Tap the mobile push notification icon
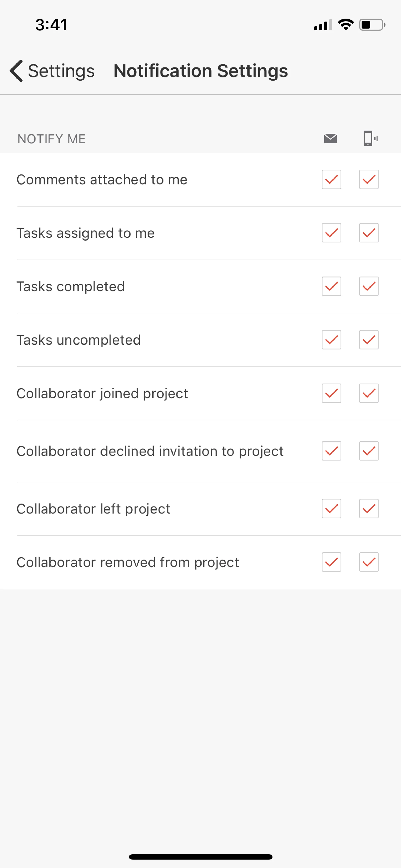Image resolution: width=401 pixels, height=868 pixels. click(x=370, y=138)
